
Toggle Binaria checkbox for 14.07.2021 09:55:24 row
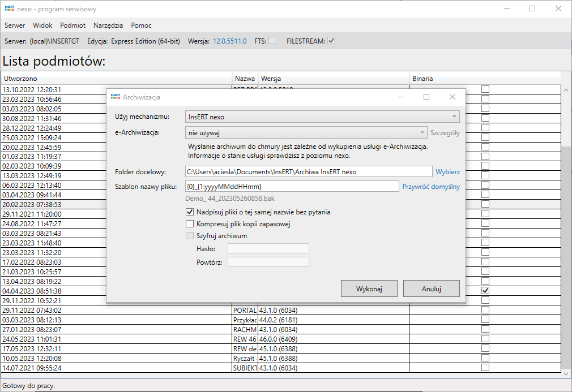[485, 367]
